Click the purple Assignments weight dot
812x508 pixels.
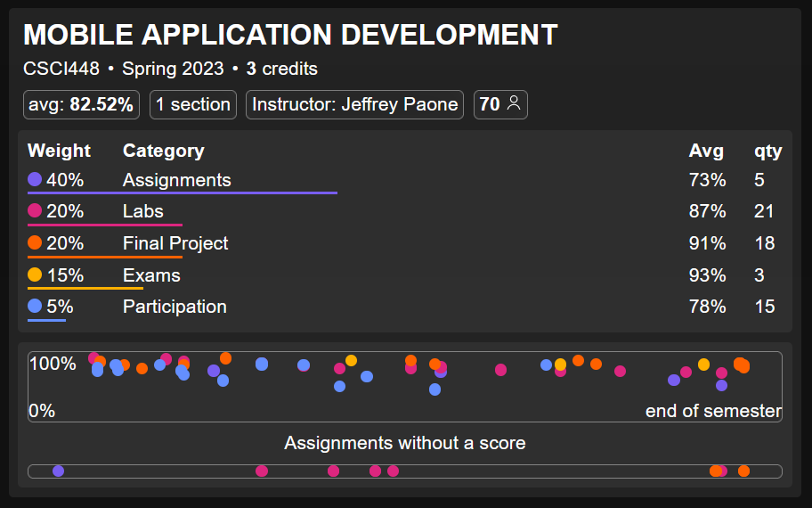pyautogui.click(x=36, y=180)
